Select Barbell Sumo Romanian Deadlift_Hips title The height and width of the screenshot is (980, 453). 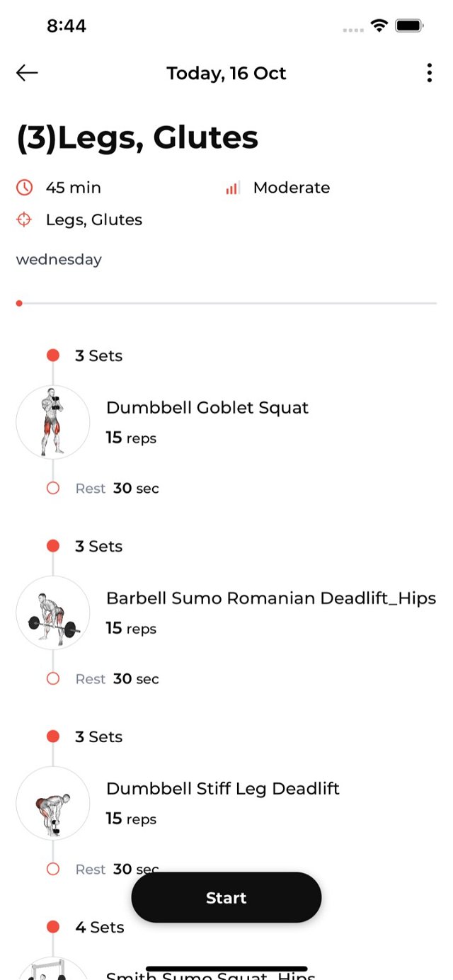click(271, 598)
